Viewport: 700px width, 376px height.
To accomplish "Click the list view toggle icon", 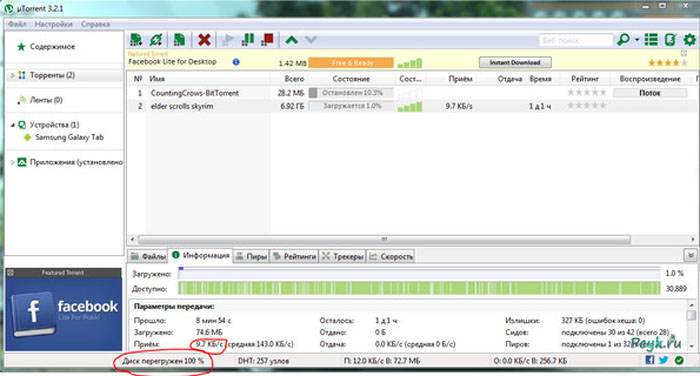I will 651,40.
